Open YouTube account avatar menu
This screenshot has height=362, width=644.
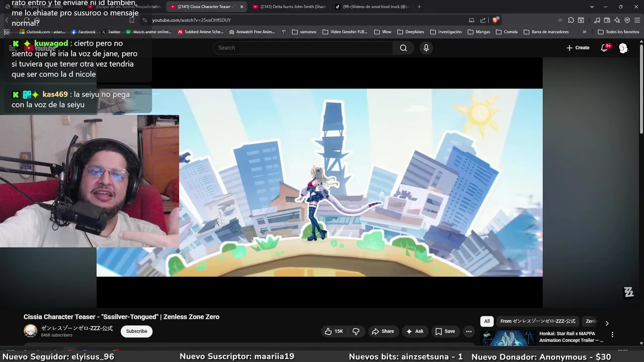(x=623, y=48)
